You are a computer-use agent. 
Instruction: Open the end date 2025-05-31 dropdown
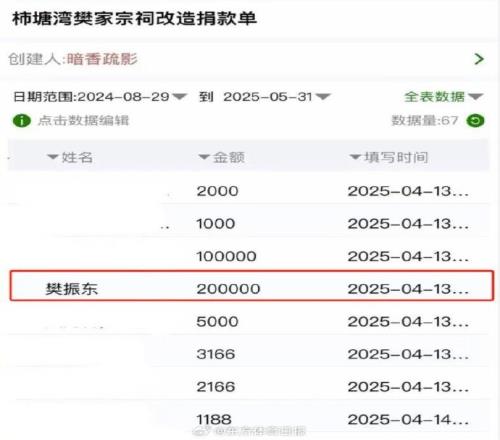tap(323, 97)
